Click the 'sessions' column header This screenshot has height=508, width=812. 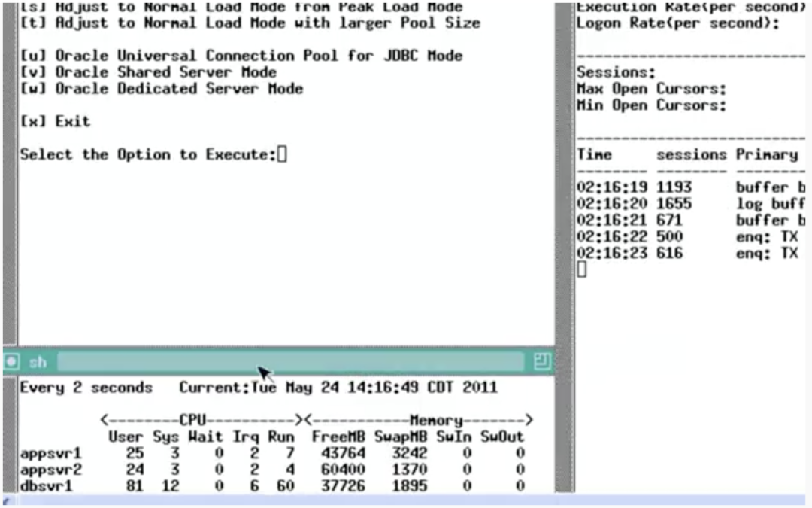click(692, 154)
